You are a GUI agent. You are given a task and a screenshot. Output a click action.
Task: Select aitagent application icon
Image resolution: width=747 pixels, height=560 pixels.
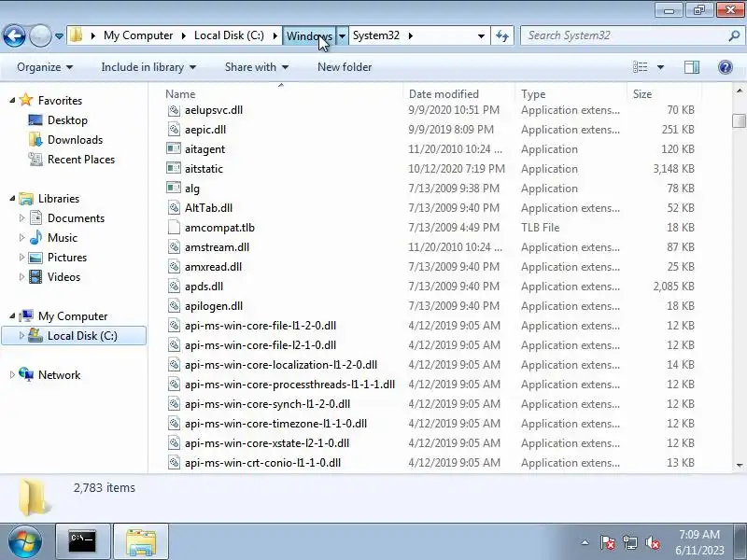[x=174, y=148]
